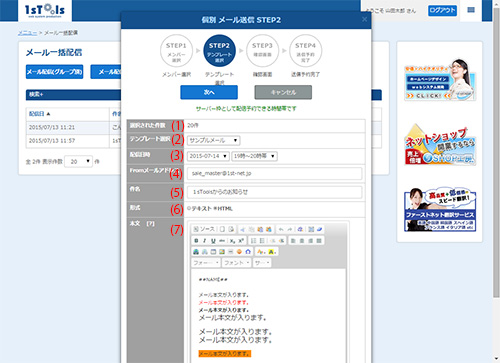The image size is (500, 363).
Task: Click the ネットショップ banner ad
Action: [440, 145]
